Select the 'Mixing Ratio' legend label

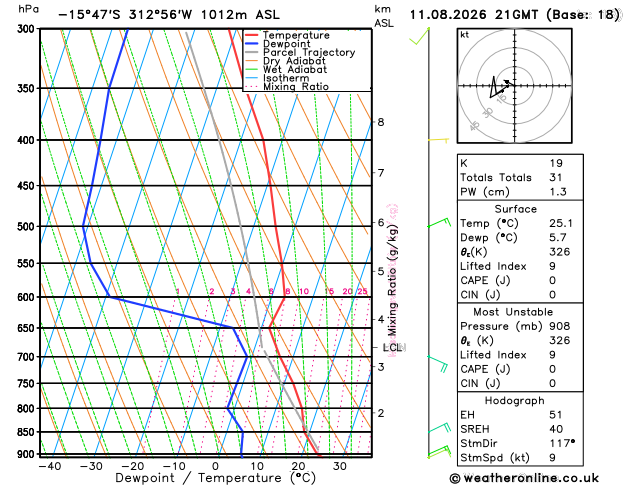pos(296,87)
